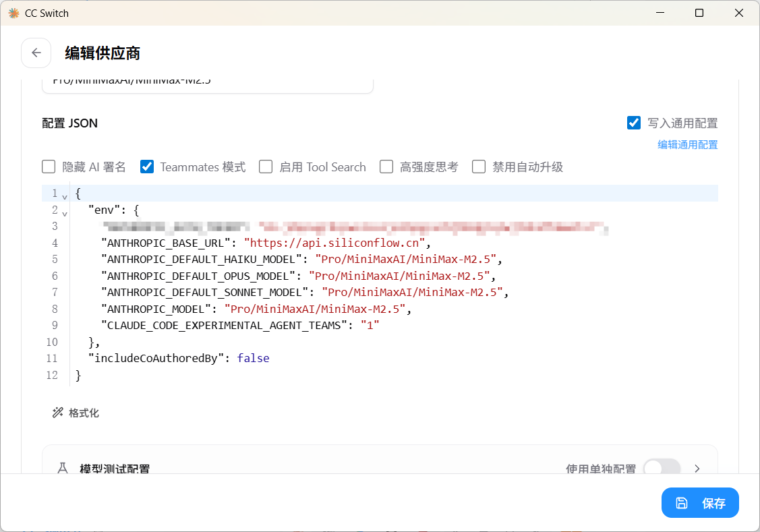
Task: Collapse the env block fold arrow on line 2
Action: pyautogui.click(x=65, y=213)
